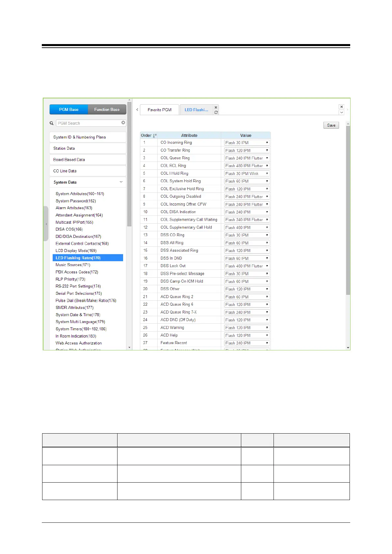Open Music Sources(171)
The width and height of the screenshot is (392, 554).
tap(73, 265)
